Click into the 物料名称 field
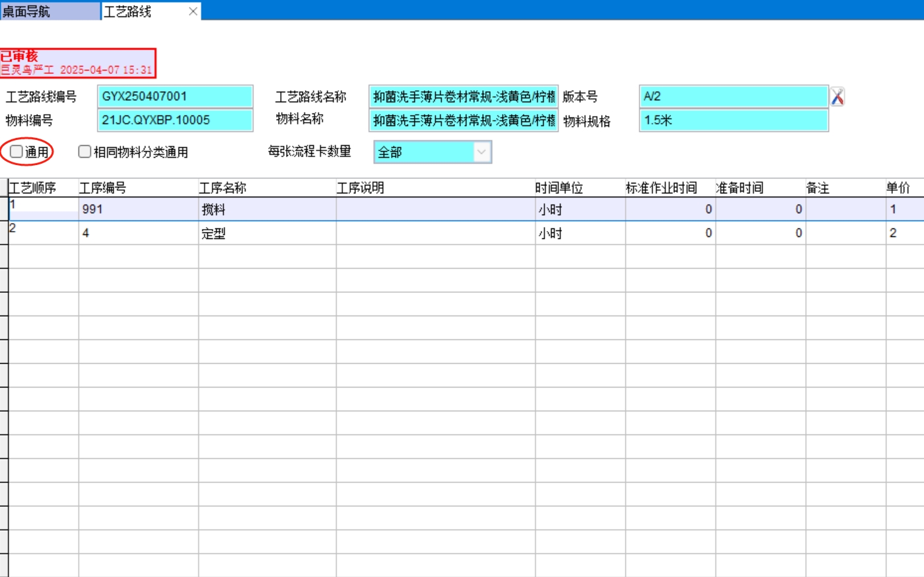Screen dimensions: 924x577 point(463,120)
